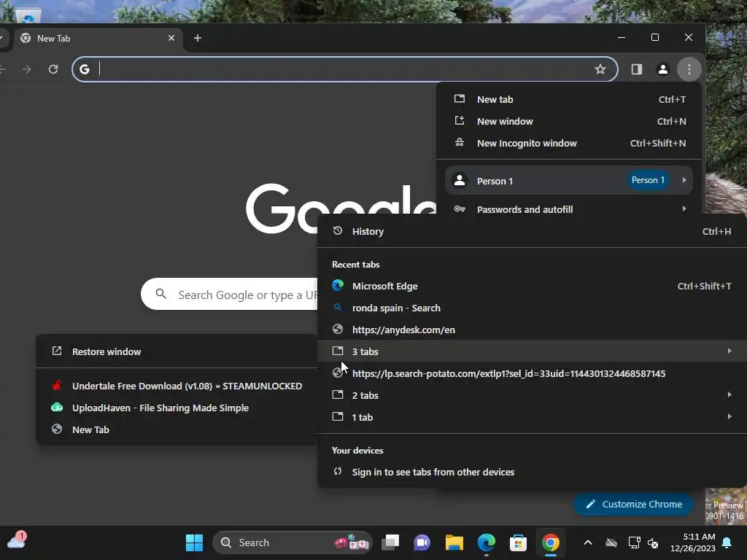Screen dimensions: 747x560
Task: Click the Person 1 badge chip
Action: pyautogui.click(x=648, y=180)
